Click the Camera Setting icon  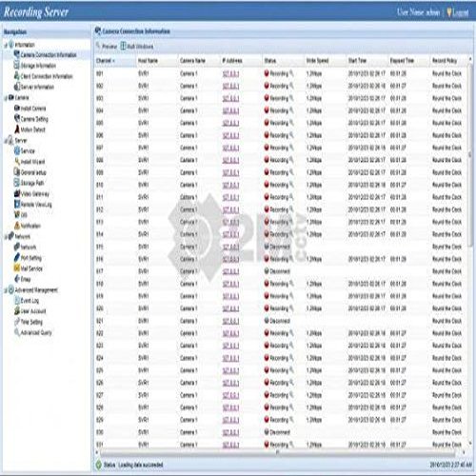point(17,119)
